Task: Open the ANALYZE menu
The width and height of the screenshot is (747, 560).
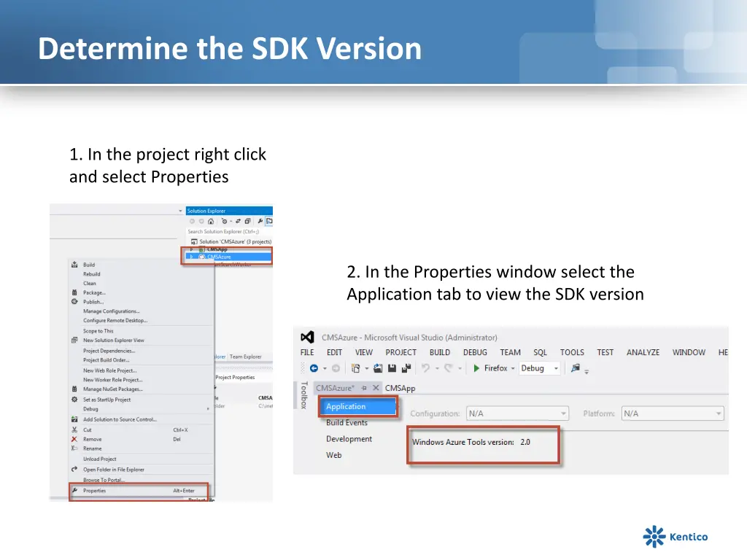Action: pos(643,352)
